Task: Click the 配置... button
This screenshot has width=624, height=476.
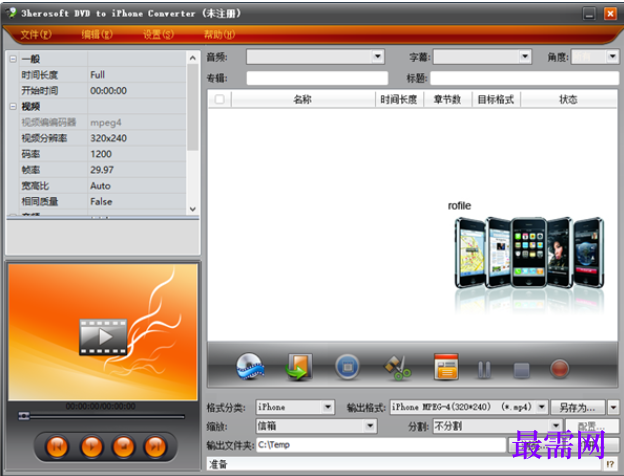Action: [592, 426]
